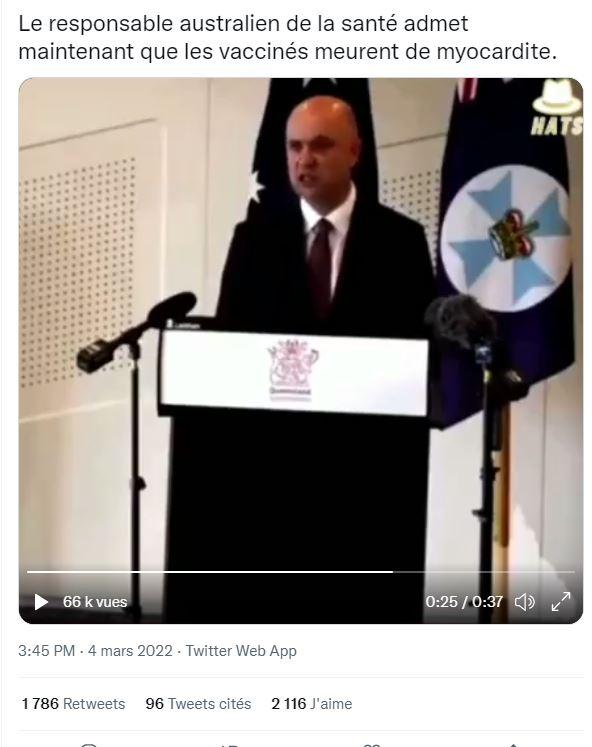Image resolution: width=592 pixels, height=747 pixels.
Task: Expand the video to fullscreen
Action: click(x=561, y=602)
